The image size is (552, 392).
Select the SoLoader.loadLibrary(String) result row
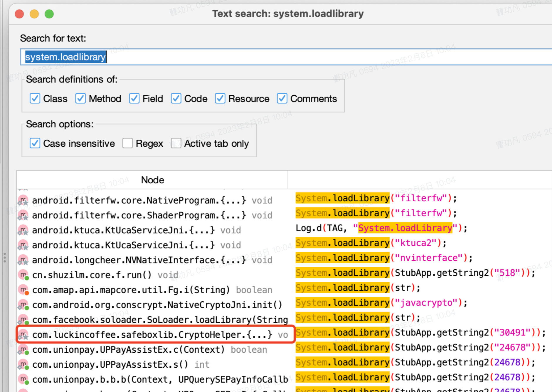[x=160, y=320]
